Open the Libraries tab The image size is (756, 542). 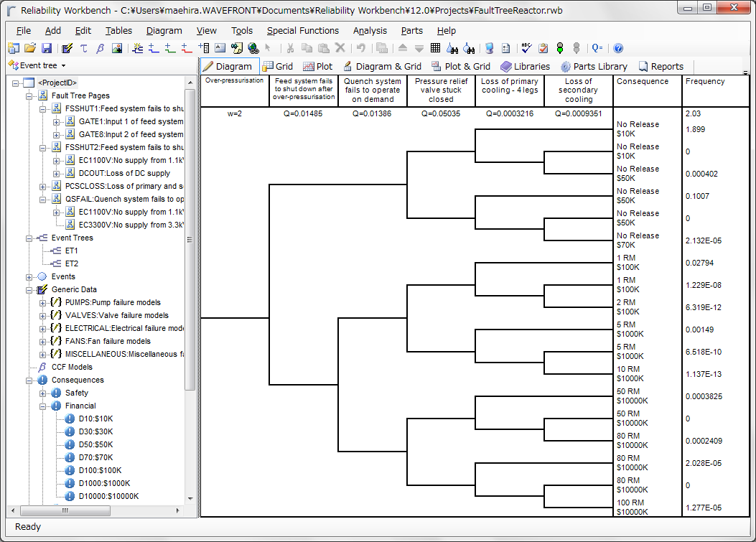(x=526, y=67)
